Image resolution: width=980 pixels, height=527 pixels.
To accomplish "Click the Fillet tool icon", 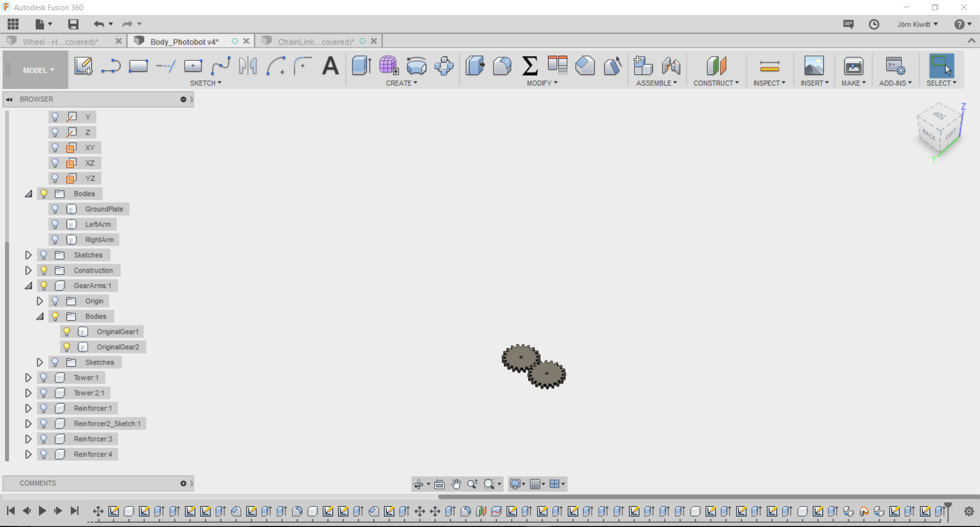I will [502, 66].
